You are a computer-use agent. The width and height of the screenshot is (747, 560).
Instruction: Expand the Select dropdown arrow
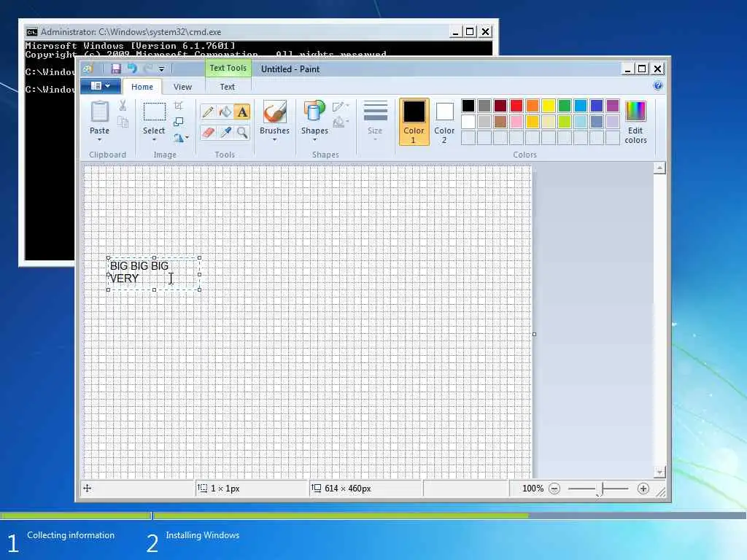pos(155,140)
